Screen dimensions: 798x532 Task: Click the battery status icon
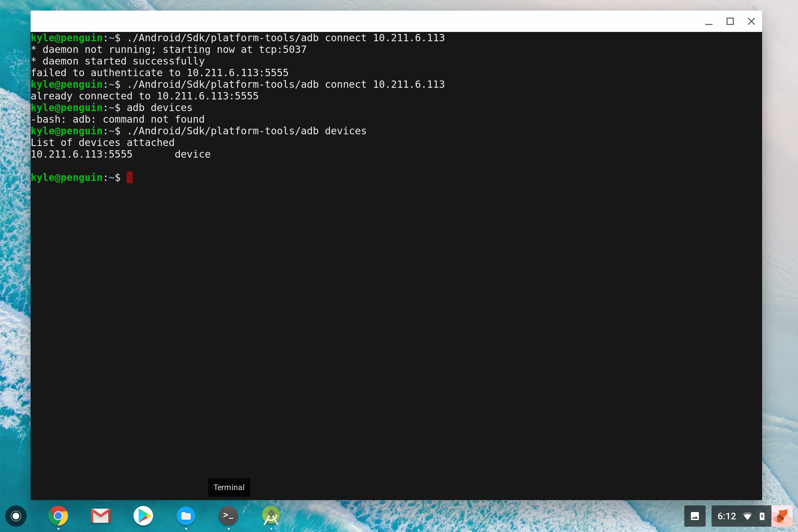[x=762, y=516]
